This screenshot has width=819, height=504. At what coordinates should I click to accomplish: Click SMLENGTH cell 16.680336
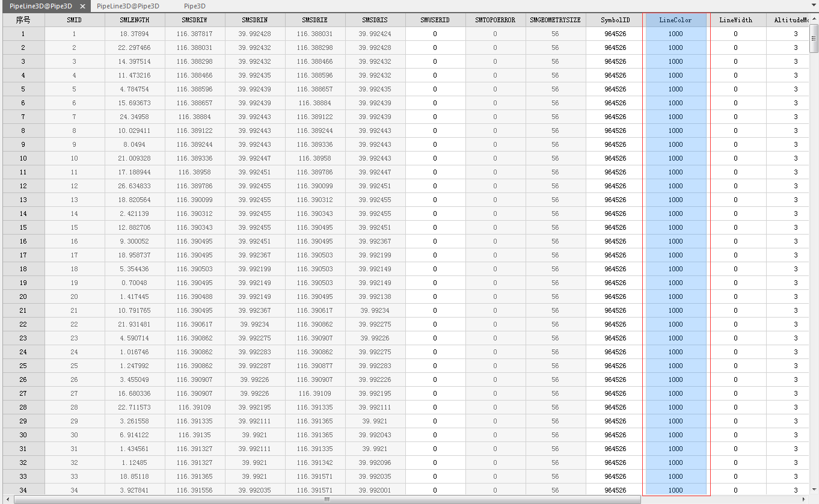point(135,393)
